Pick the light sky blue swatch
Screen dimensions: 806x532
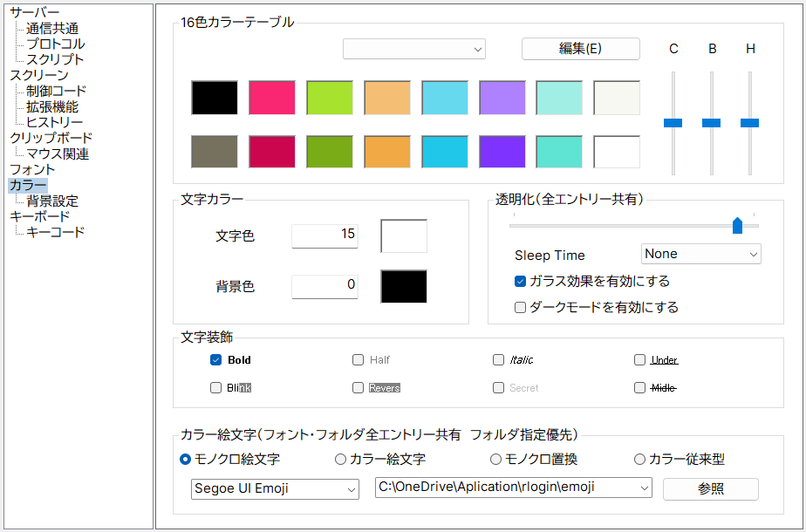(x=444, y=98)
